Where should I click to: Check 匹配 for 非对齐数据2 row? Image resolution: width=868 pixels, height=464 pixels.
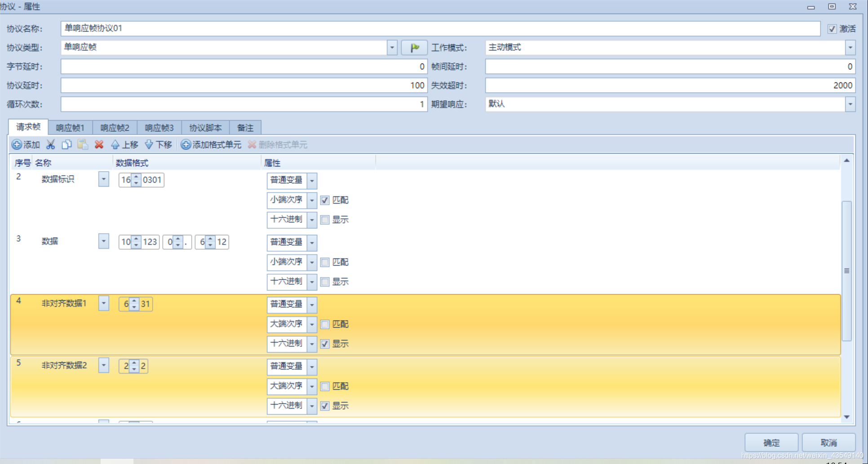point(325,386)
